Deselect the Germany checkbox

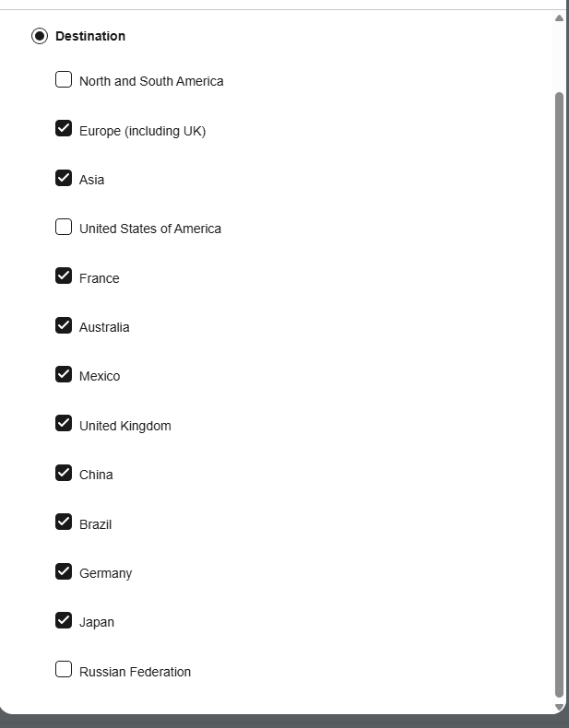64,571
